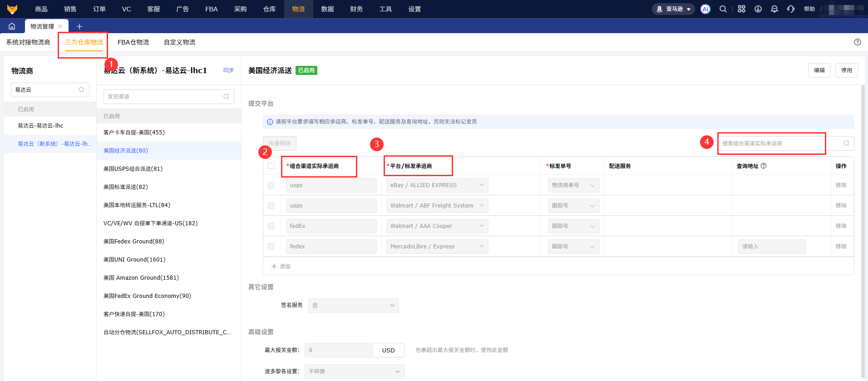Viewport: 868px width, 381px height.
Task: Add a new tab with the plus icon
Action: coord(79,26)
